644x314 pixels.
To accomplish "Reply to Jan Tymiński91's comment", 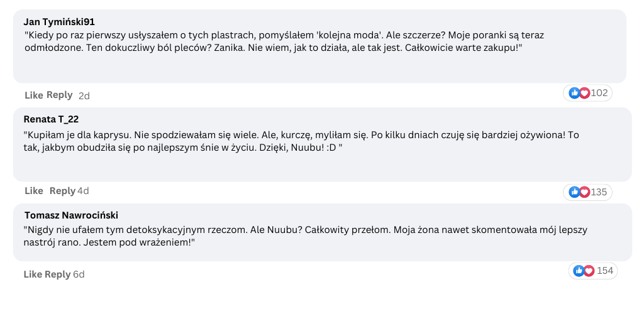I will coord(60,95).
